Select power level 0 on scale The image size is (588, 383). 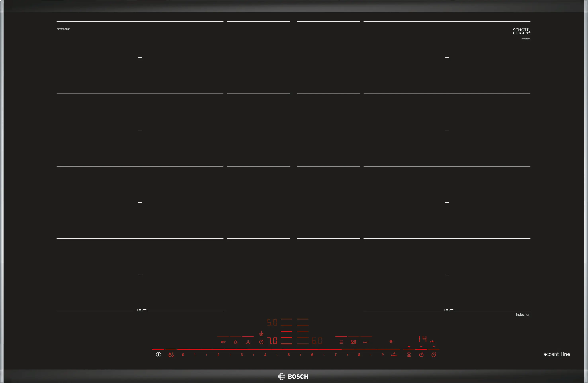click(183, 355)
